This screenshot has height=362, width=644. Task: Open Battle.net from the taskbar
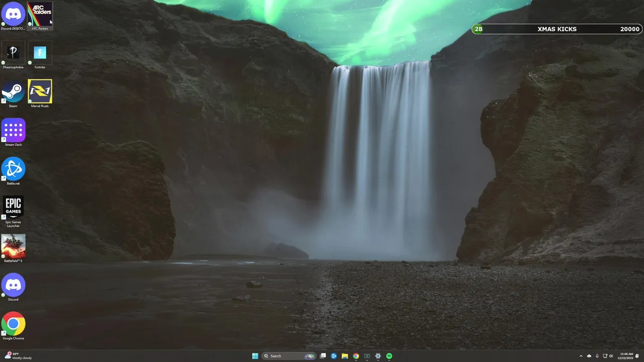334,356
